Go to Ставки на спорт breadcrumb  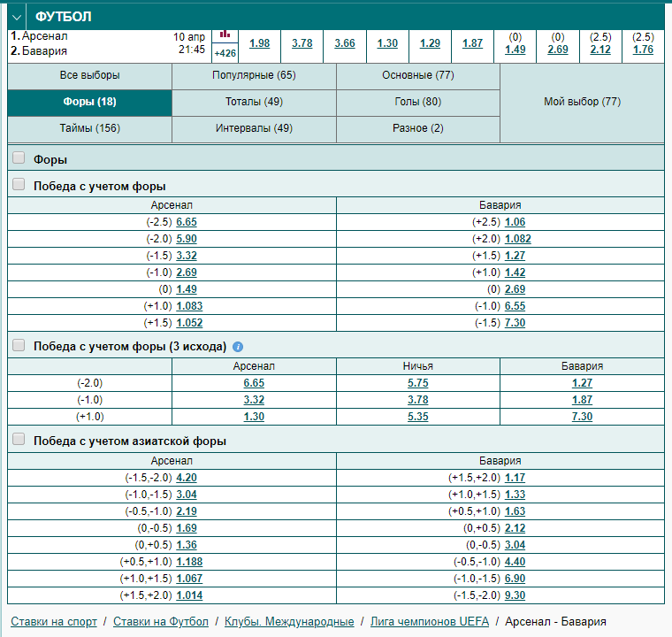54,622
